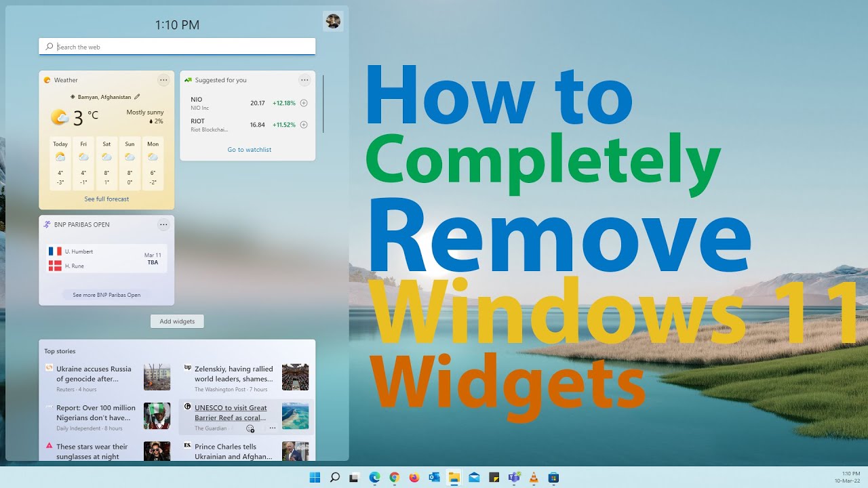Click Nigerian flag story thumbnail
The image size is (868, 488).
[157, 416]
